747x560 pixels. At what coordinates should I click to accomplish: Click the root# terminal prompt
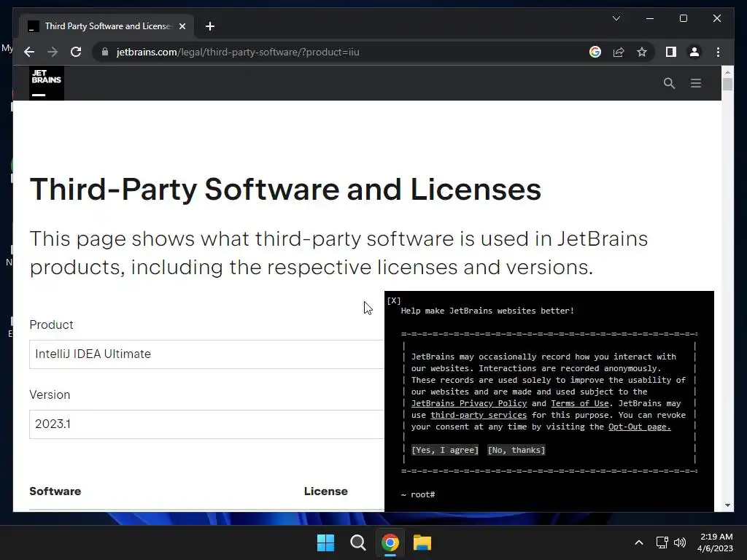click(418, 495)
